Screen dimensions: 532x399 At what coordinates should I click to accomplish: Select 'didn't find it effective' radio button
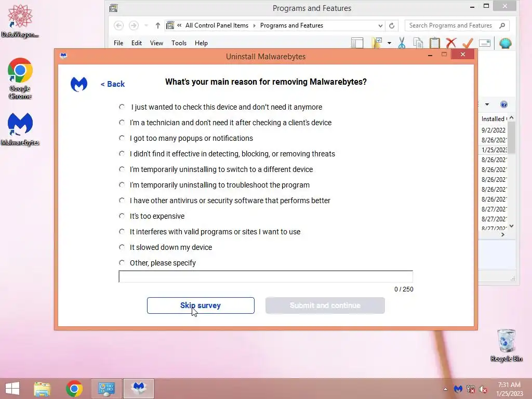click(x=122, y=154)
